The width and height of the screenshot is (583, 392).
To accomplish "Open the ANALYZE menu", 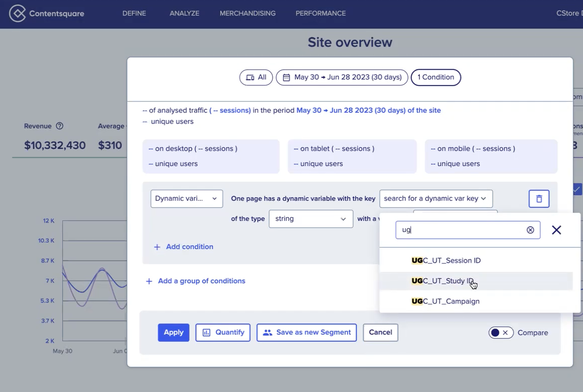I will pyautogui.click(x=184, y=14).
